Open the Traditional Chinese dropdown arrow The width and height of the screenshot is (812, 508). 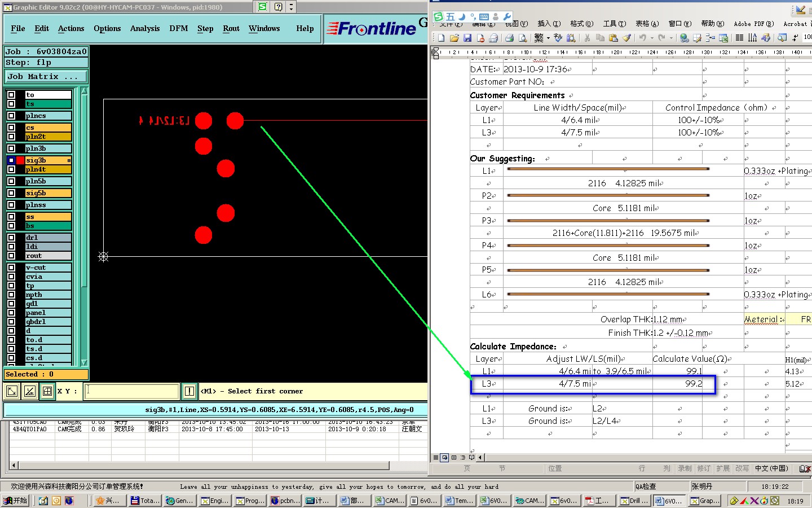click(548, 38)
